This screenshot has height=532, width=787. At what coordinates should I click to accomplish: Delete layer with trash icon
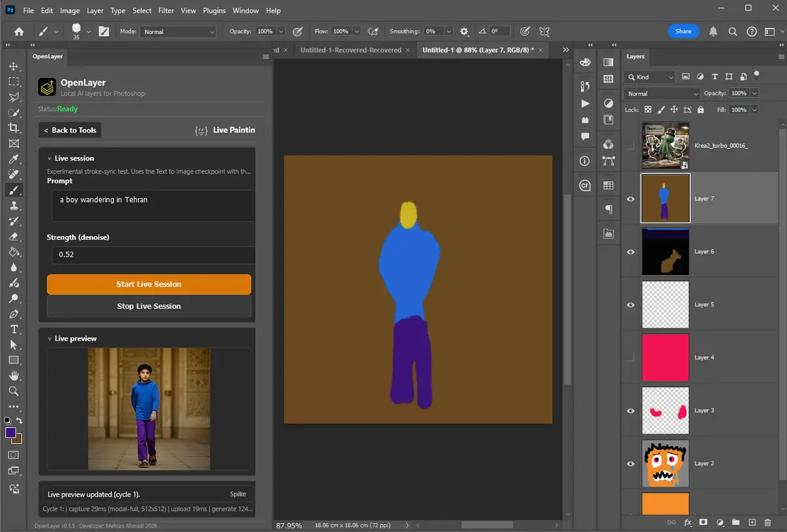point(767,522)
